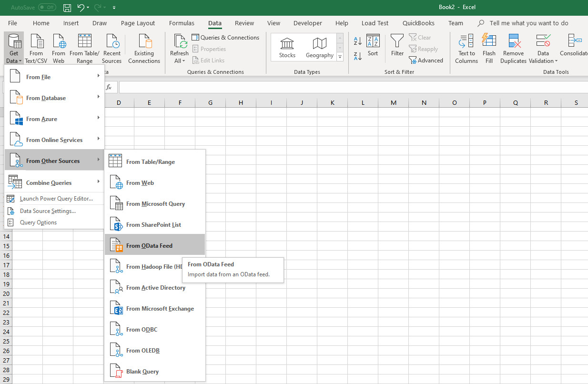The image size is (588, 384).
Task: Switch to the Page Layout tab
Action: coord(138,23)
